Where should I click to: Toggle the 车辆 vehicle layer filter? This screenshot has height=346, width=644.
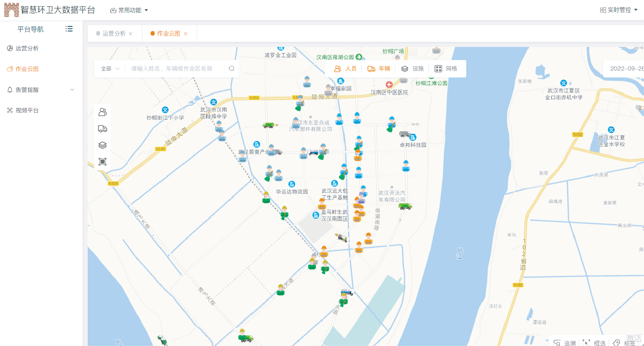[379, 69]
